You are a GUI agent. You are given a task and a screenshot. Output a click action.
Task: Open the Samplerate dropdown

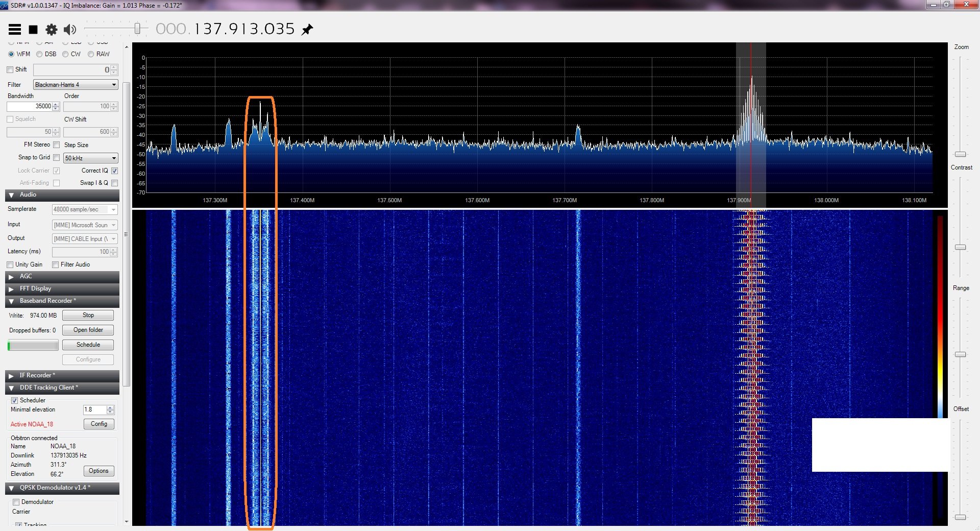point(85,209)
